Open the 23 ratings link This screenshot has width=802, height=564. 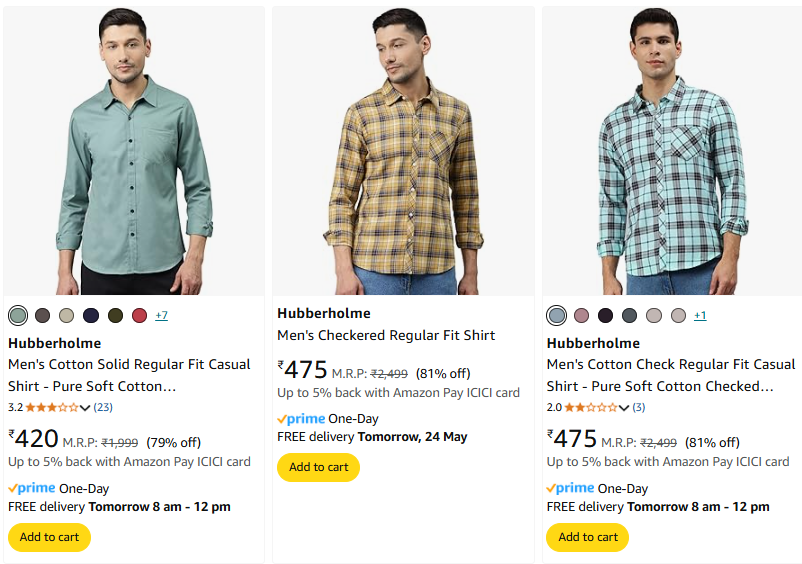coord(103,407)
